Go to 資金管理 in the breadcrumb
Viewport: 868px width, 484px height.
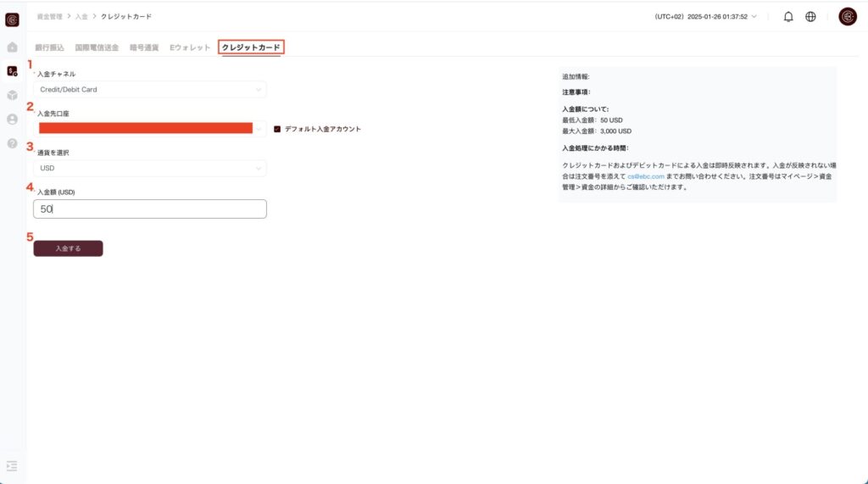tap(49, 17)
